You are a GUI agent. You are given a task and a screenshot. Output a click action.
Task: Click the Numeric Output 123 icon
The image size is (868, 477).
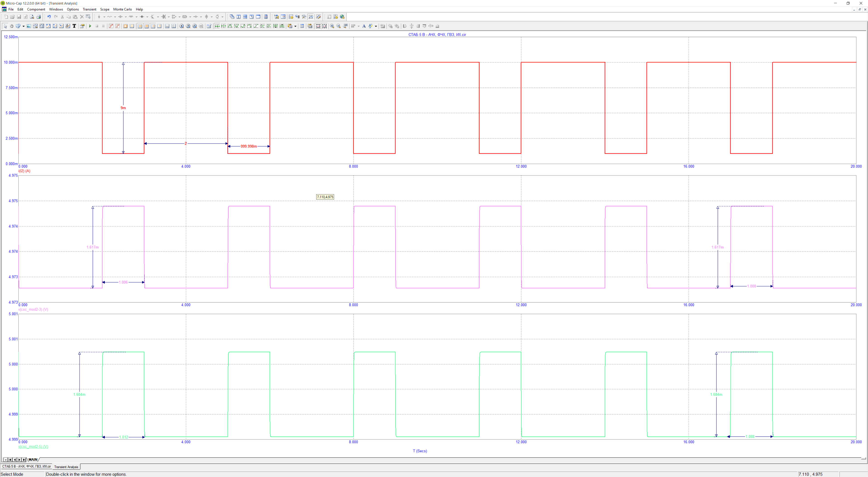(x=310, y=26)
